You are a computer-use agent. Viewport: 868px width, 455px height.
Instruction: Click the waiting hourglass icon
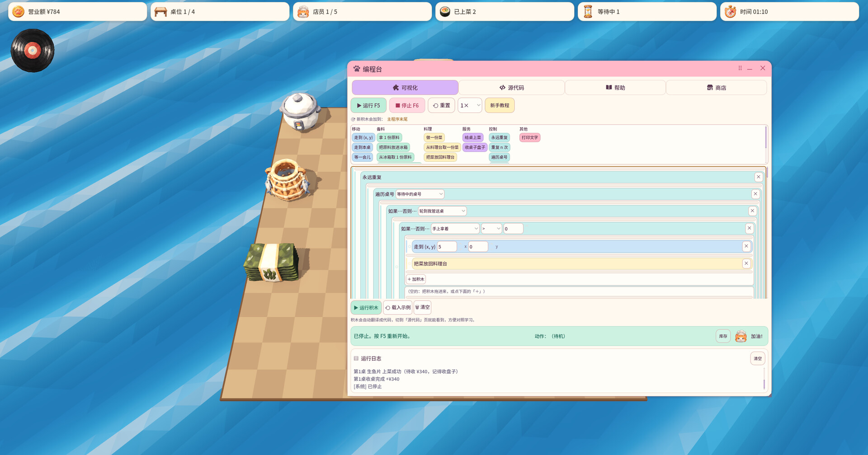click(588, 11)
